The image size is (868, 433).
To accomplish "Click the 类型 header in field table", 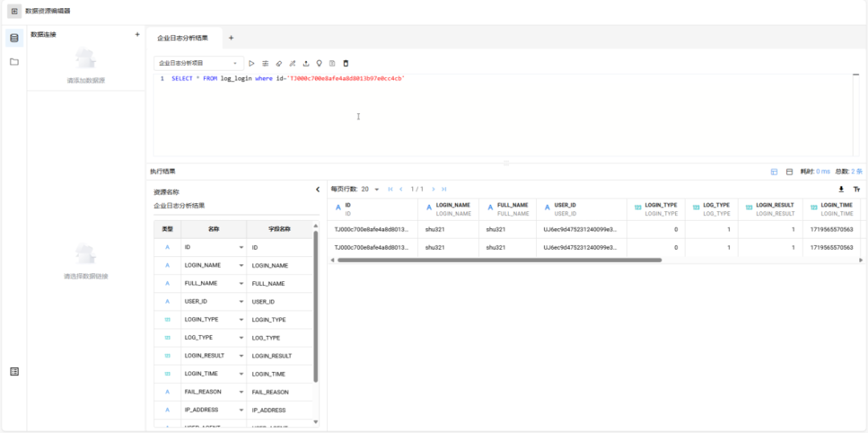I will click(x=167, y=229).
